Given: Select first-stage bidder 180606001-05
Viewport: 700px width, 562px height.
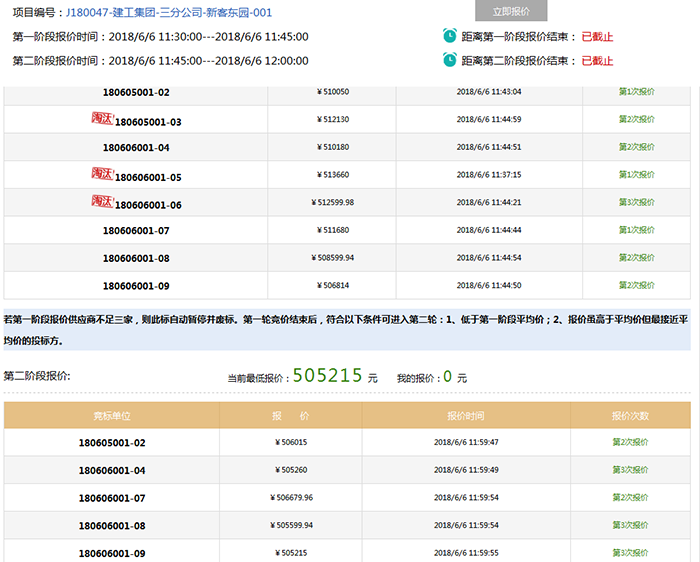Looking at the screenshot, I should click(x=148, y=177).
